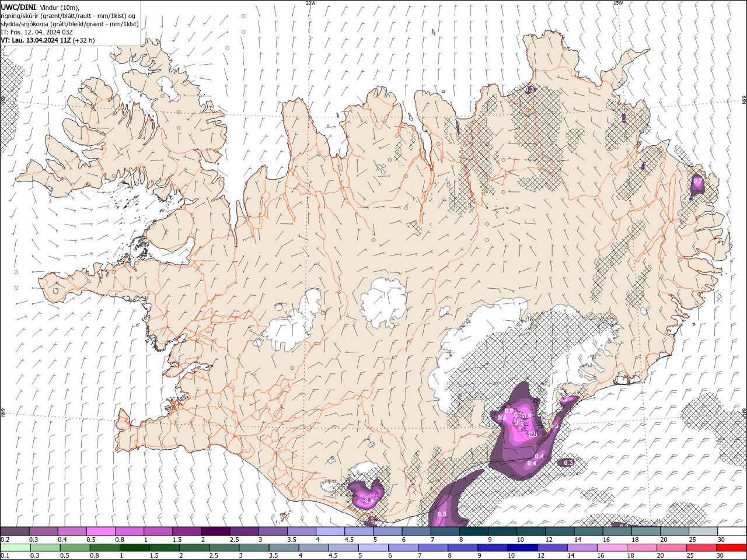Choose the 0.3 swatch in the rain legend row
This screenshot has height=560, width=747.
(45, 548)
